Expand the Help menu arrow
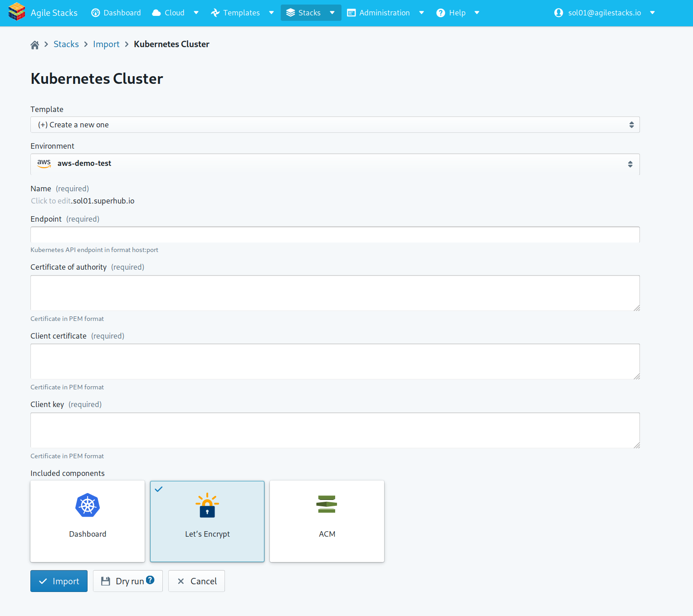 (x=477, y=13)
